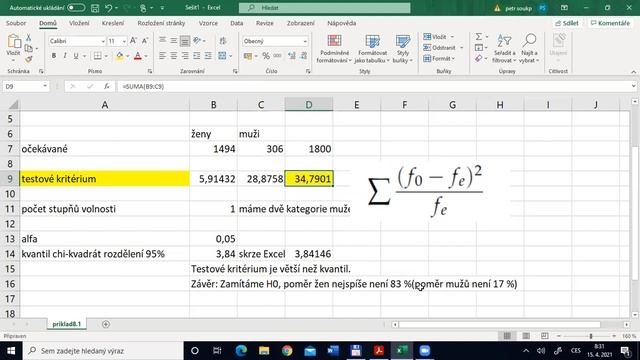Click the text orientation icon

click(197, 41)
